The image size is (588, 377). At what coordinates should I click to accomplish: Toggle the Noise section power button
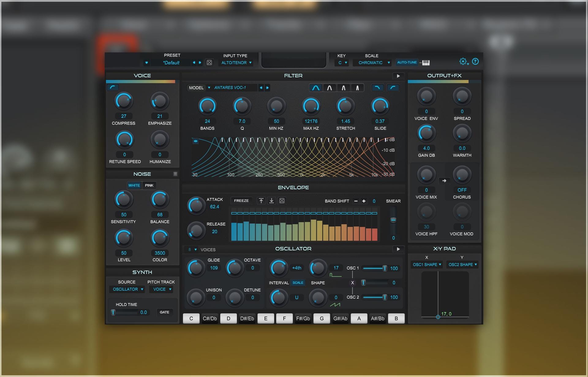pos(175,174)
